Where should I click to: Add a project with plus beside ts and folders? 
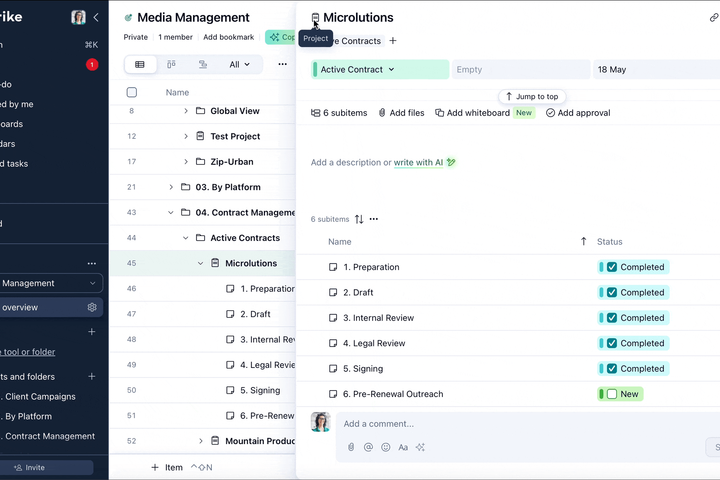92,376
